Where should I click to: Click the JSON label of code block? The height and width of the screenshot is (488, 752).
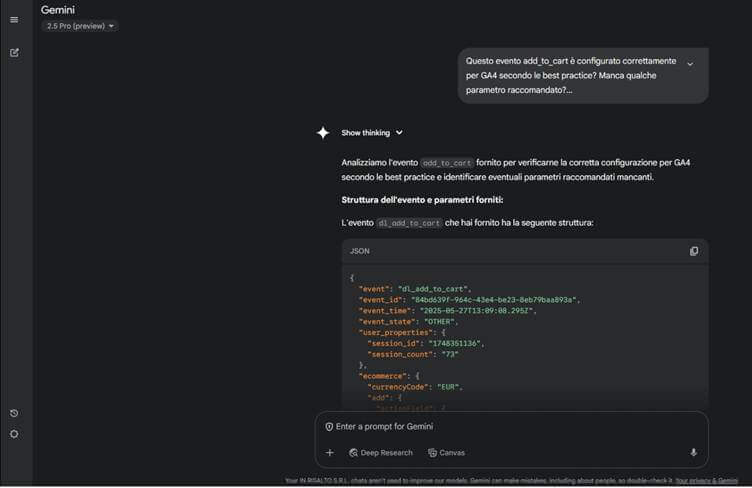[360, 251]
